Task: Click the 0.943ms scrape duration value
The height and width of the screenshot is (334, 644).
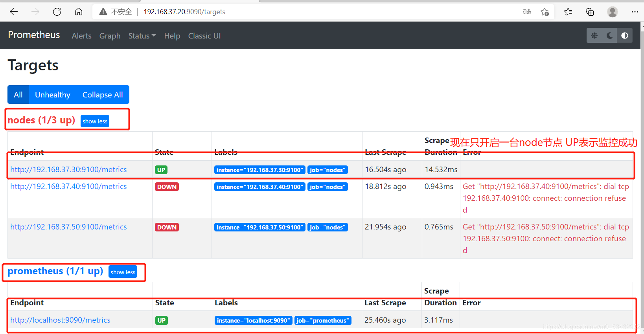Action: coord(439,186)
